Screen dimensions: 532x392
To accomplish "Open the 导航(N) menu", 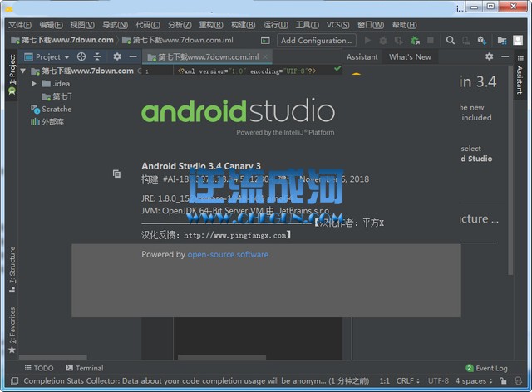I will tap(116, 25).
